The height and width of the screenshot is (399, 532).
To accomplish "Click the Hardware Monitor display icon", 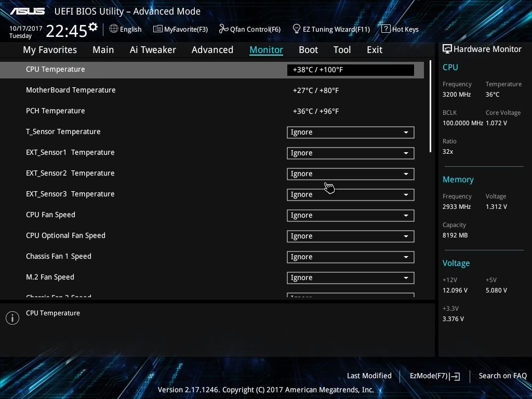I will pyautogui.click(x=447, y=49).
